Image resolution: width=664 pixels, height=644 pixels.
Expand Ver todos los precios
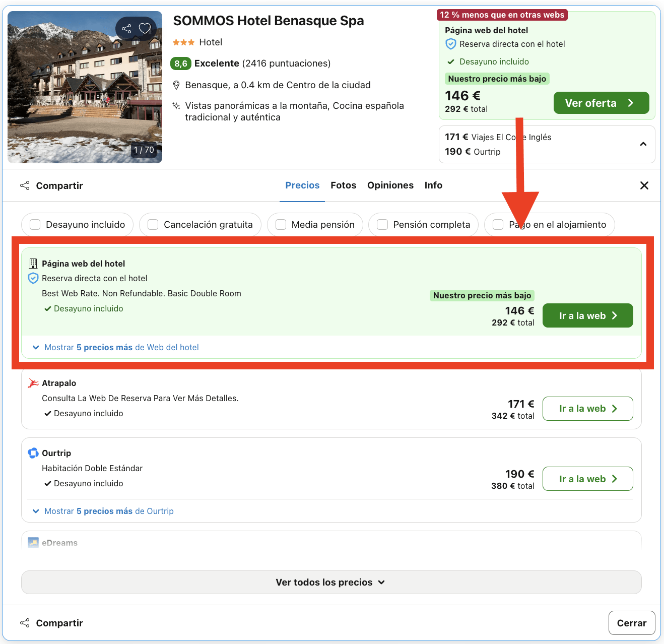coord(331,582)
